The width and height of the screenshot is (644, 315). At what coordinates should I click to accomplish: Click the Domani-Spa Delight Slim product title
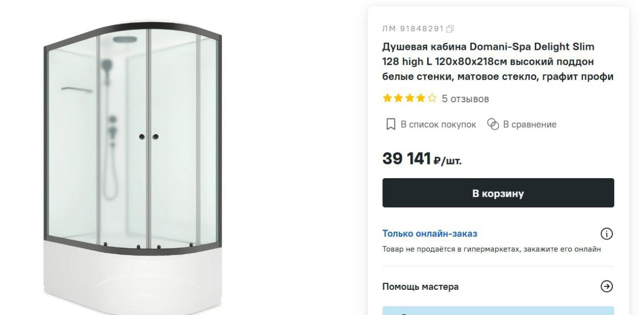coord(498,62)
